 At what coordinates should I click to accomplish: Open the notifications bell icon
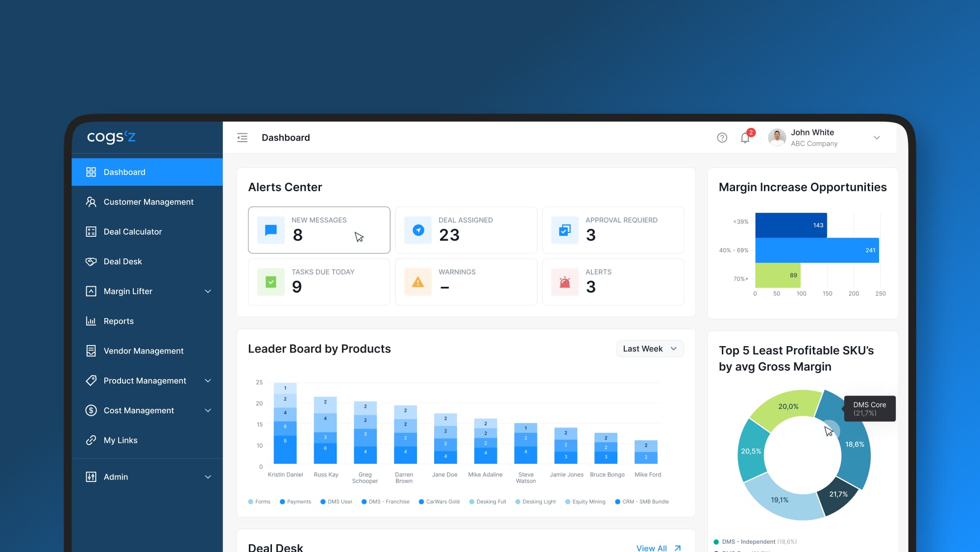745,138
